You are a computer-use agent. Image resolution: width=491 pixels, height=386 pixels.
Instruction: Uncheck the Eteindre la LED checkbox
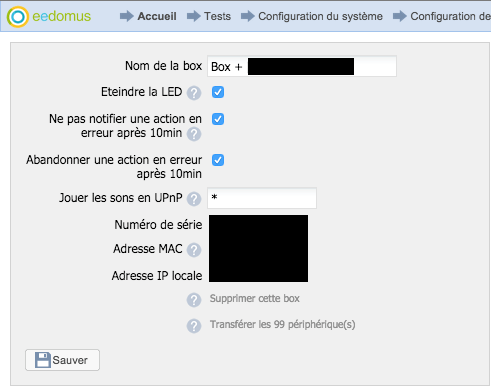click(x=218, y=92)
